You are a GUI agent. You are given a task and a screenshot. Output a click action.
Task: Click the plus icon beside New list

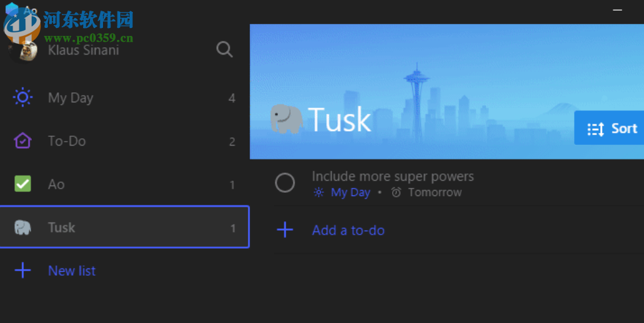(x=23, y=270)
